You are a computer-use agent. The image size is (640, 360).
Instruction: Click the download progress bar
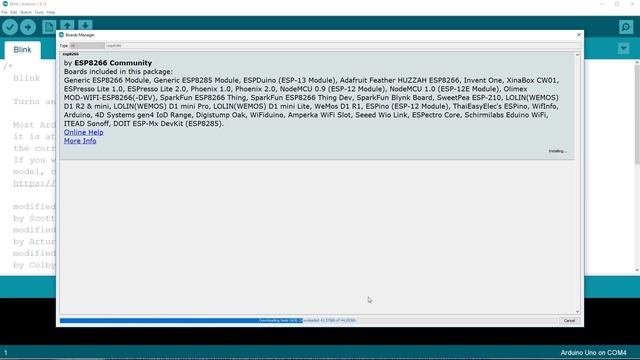tap(308, 321)
